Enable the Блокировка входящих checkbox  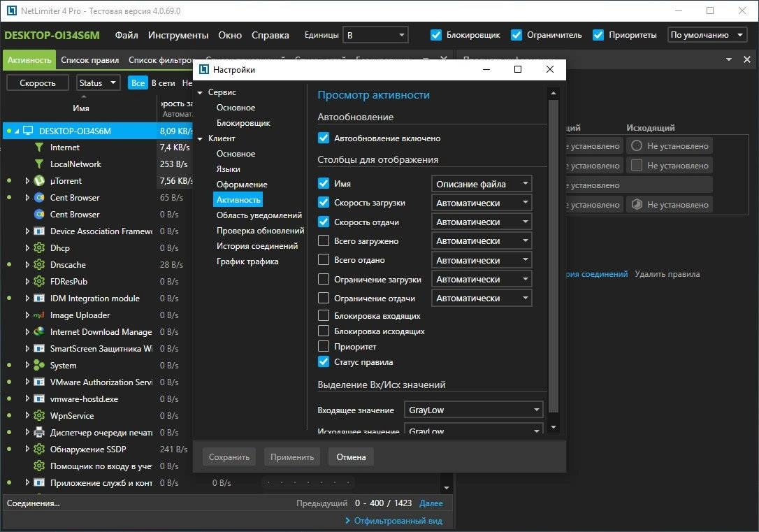click(x=324, y=315)
